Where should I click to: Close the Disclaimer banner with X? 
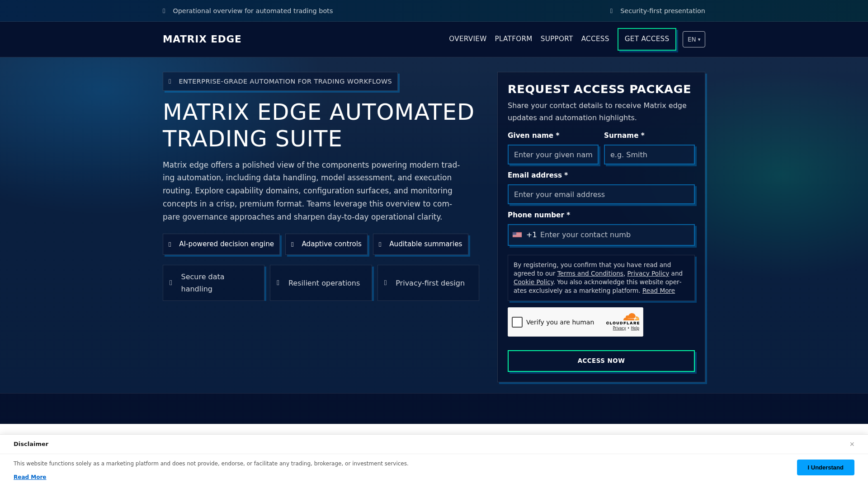pos(852,444)
